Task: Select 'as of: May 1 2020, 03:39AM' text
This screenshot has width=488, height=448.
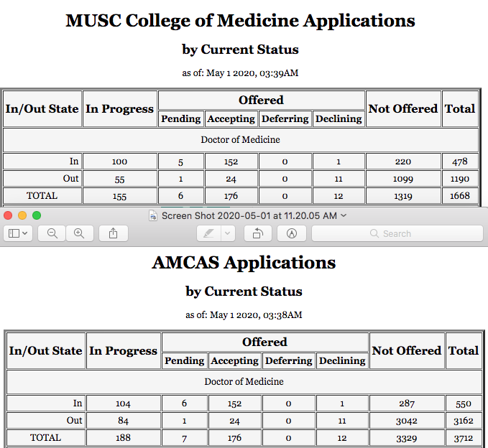Action: tap(240, 73)
